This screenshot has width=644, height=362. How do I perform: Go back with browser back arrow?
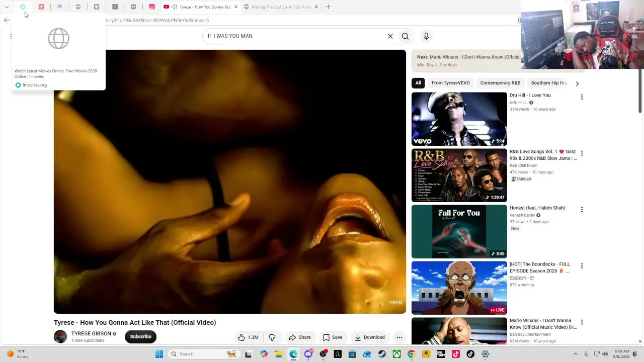pyautogui.click(x=7, y=20)
